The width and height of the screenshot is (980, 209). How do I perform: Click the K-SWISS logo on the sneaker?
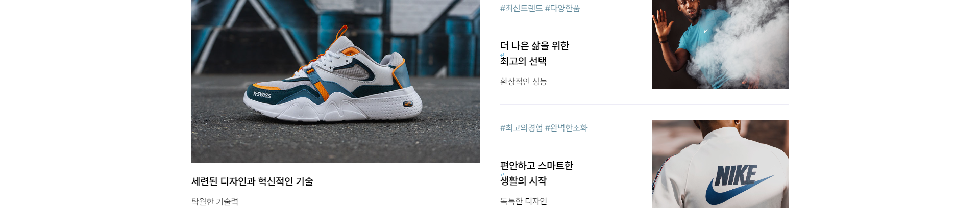262,95
